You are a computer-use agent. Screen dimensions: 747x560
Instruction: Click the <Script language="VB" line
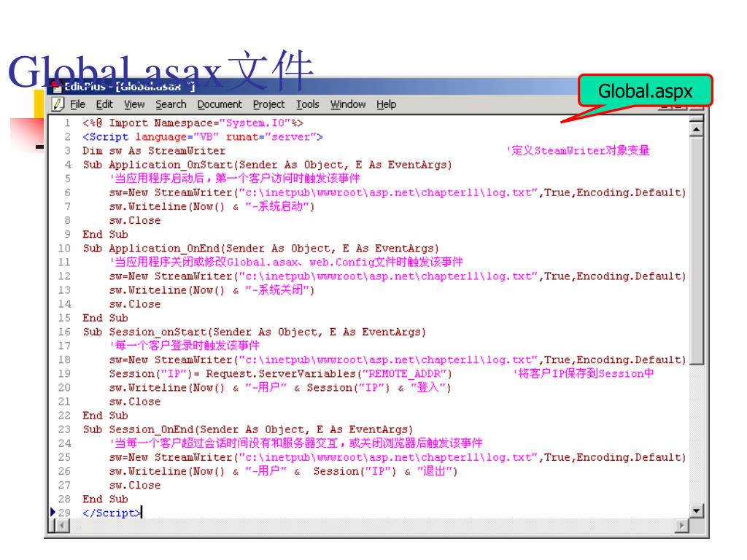pyautogui.click(x=203, y=137)
